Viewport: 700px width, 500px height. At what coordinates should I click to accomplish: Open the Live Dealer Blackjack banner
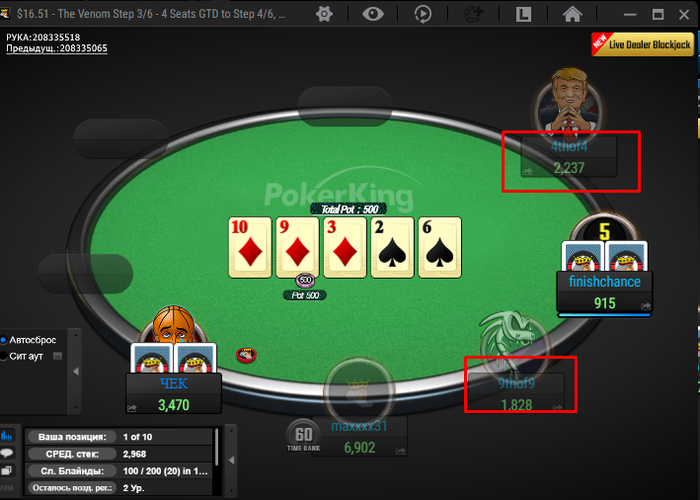pos(643,44)
